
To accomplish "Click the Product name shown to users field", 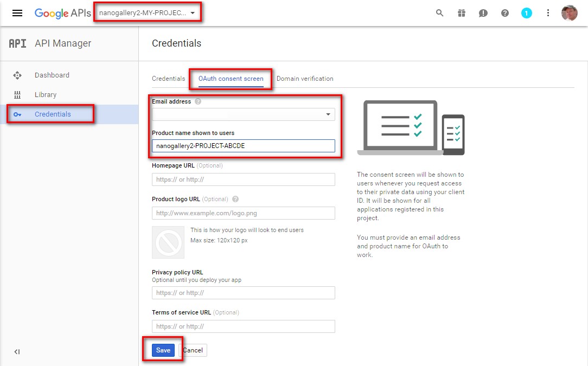I will tap(244, 146).
